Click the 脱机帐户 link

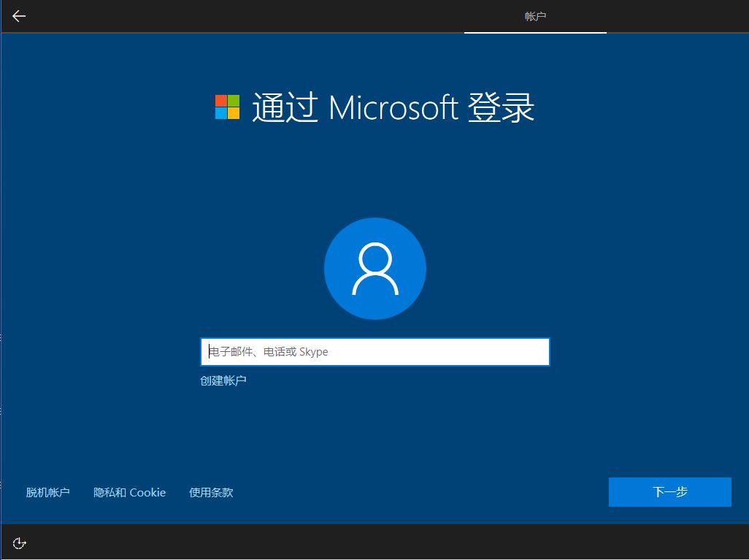tap(48, 492)
